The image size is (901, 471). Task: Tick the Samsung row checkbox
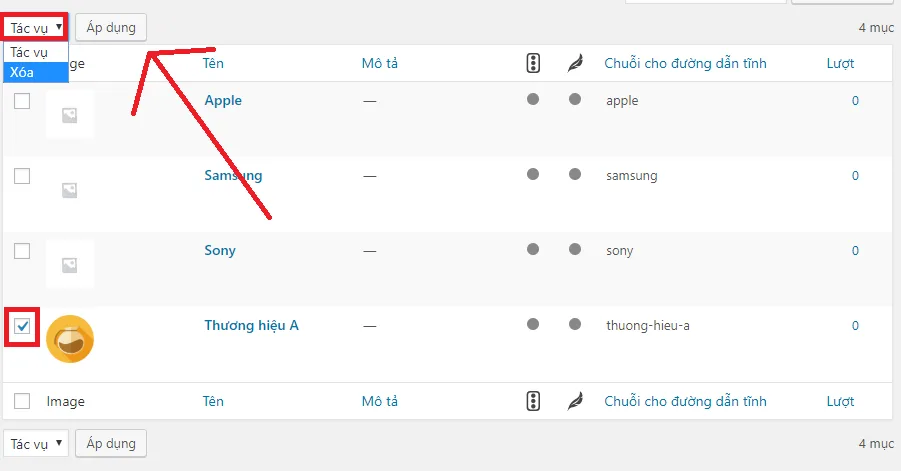click(22, 176)
